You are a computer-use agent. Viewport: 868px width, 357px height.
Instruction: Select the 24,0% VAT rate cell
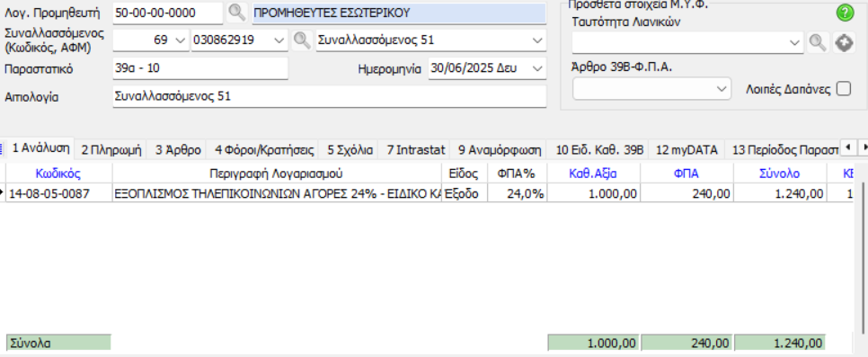517,193
